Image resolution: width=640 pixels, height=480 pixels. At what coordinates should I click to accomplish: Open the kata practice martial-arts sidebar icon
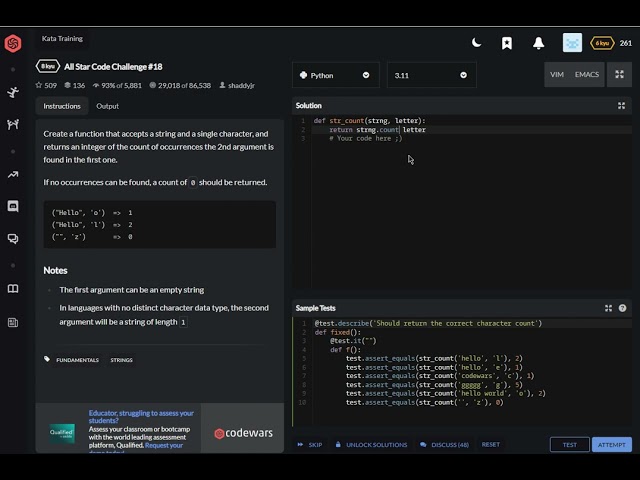click(x=13, y=92)
